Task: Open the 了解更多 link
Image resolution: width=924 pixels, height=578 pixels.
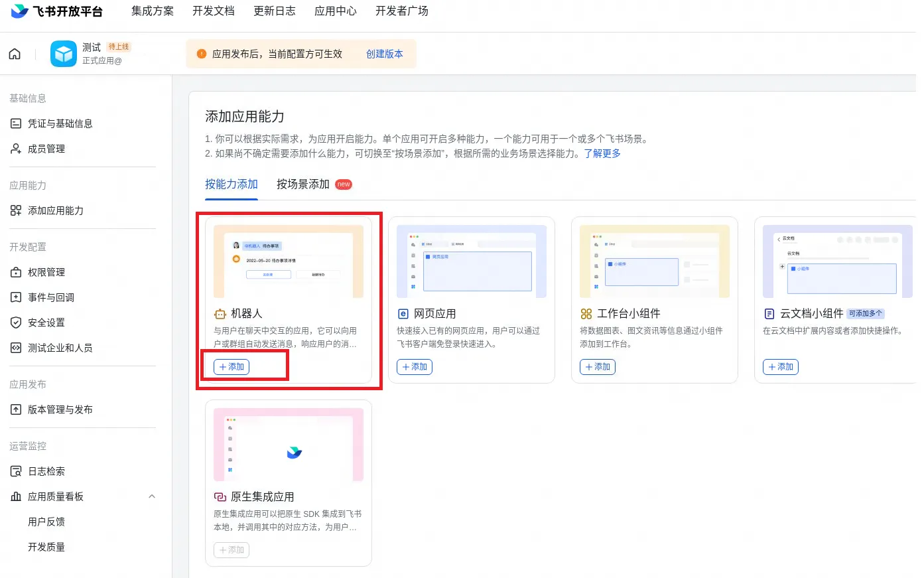Action: coord(602,153)
